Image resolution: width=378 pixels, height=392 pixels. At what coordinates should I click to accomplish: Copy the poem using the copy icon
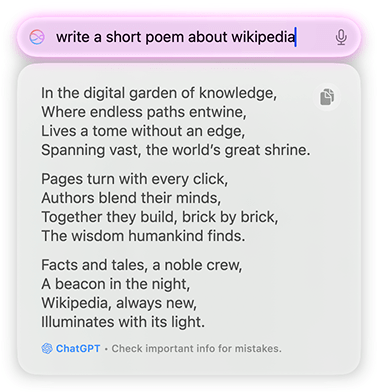(327, 97)
